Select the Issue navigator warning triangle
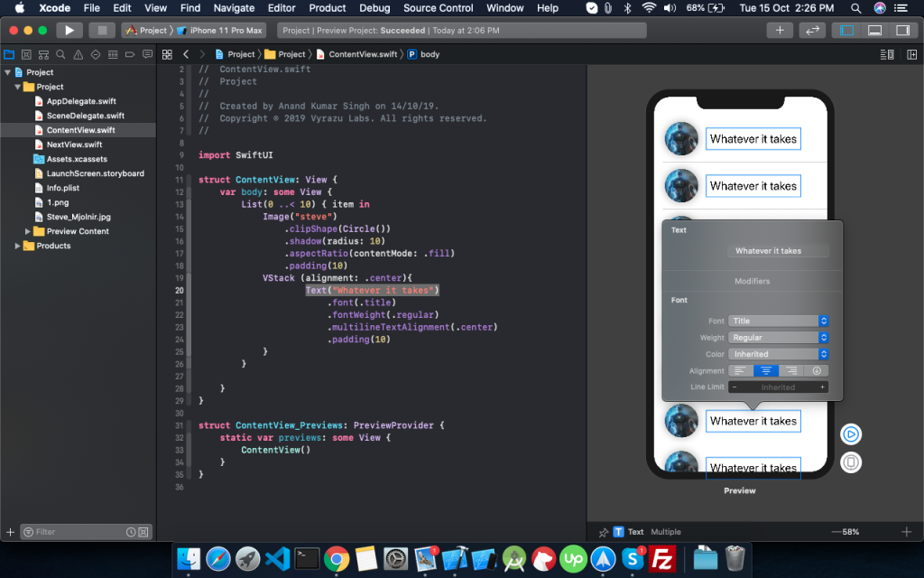 [78, 54]
